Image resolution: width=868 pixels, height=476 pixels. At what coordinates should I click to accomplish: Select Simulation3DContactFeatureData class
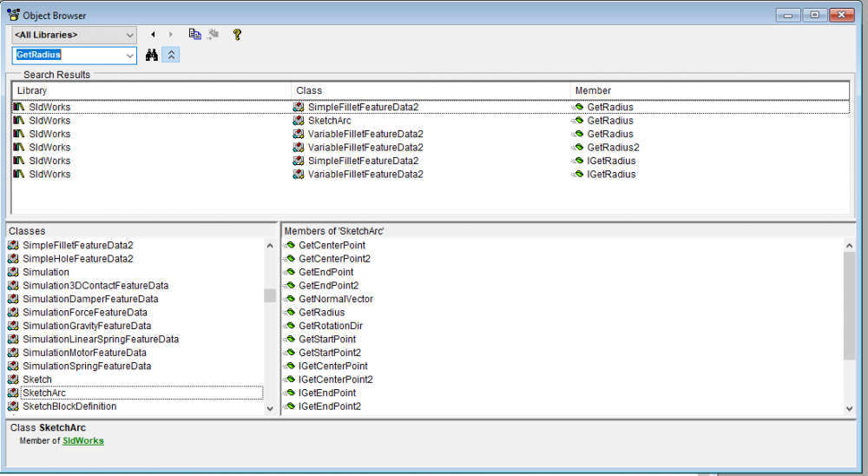(x=95, y=286)
